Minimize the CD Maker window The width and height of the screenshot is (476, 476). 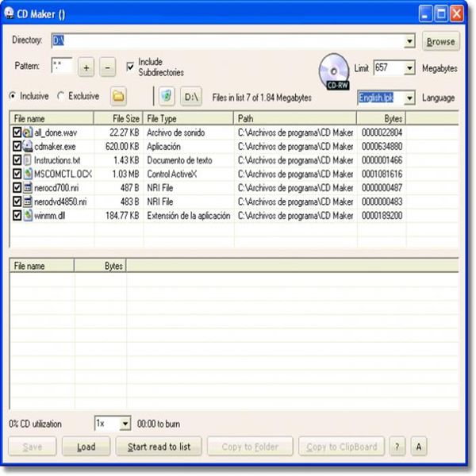(425, 13)
